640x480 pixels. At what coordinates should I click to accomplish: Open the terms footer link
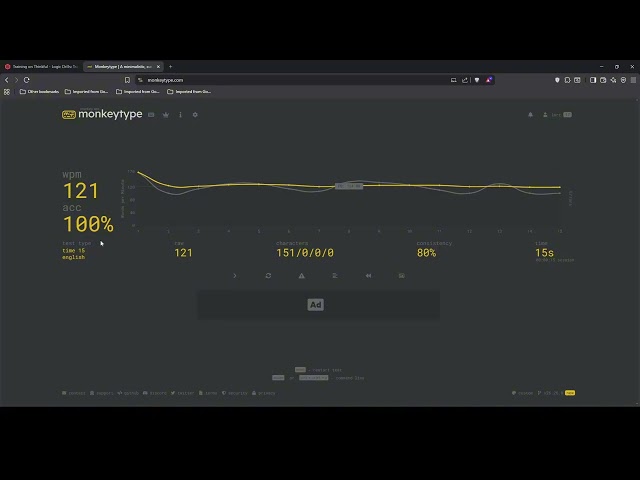[208, 393]
